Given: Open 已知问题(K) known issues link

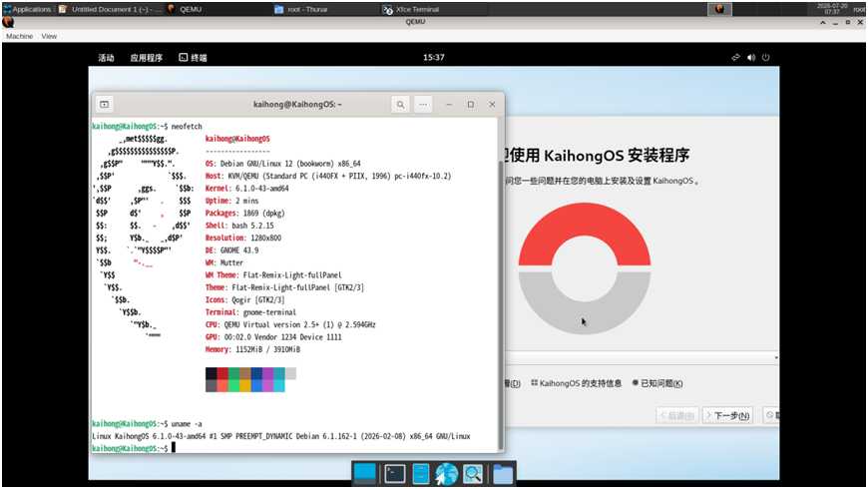Looking at the screenshot, I should [x=657, y=383].
